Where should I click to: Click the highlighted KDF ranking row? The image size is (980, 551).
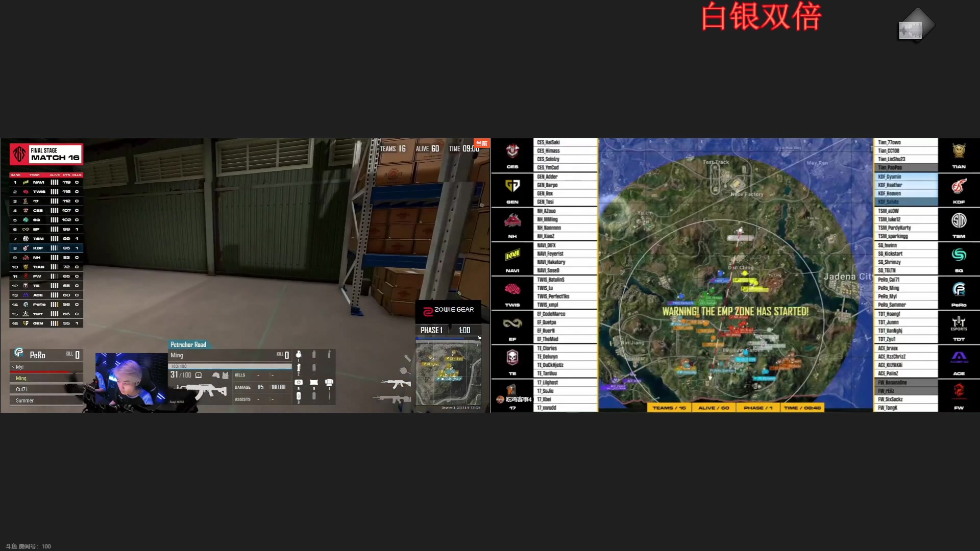[46, 248]
